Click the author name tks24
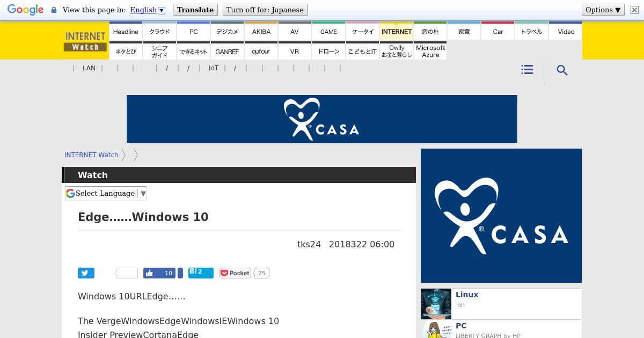The width and height of the screenshot is (644, 338). point(309,244)
